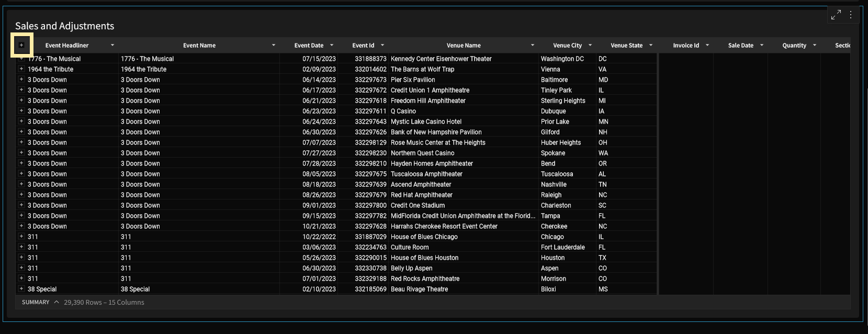Image resolution: width=868 pixels, height=334 pixels.
Task: Open the Venue City column dropdown arrow
Action: [x=590, y=45]
